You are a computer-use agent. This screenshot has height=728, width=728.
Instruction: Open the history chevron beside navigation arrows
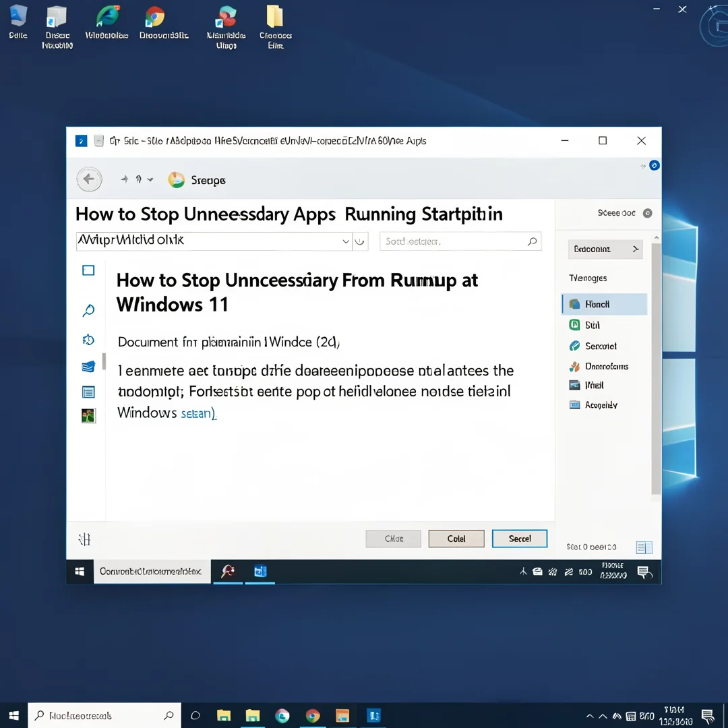[x=150, y=179]
